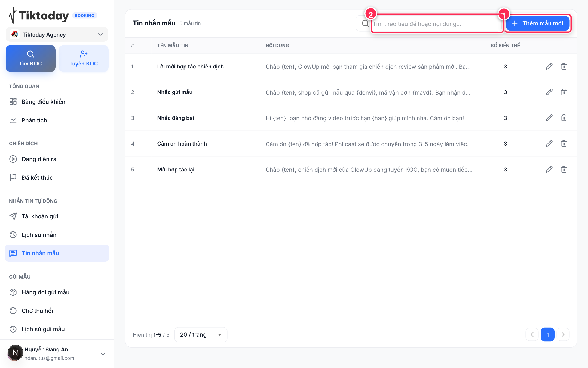Go to next page arrow
This screenshot has width=588, height=368.
pos(563,334)
